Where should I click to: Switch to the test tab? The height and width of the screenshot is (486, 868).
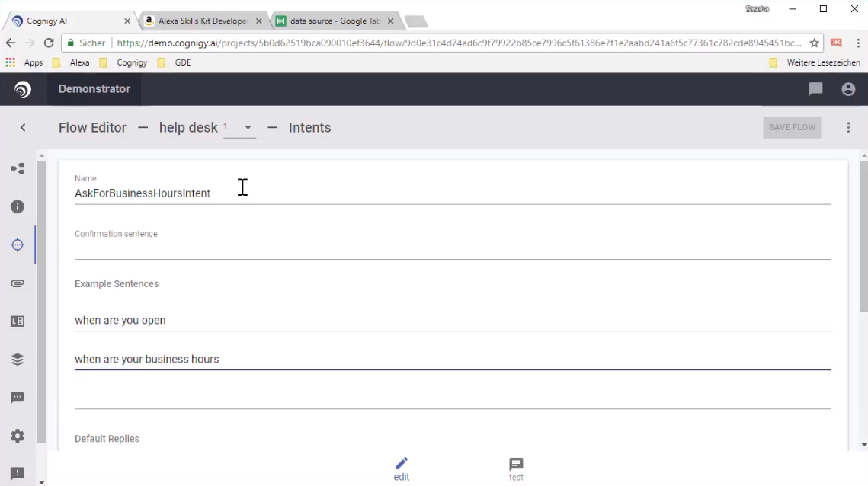coord(516,468)
